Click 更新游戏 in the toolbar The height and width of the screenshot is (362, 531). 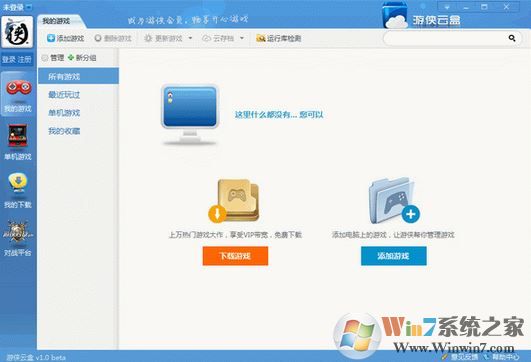pyautogui.click(x=164, y=38)
